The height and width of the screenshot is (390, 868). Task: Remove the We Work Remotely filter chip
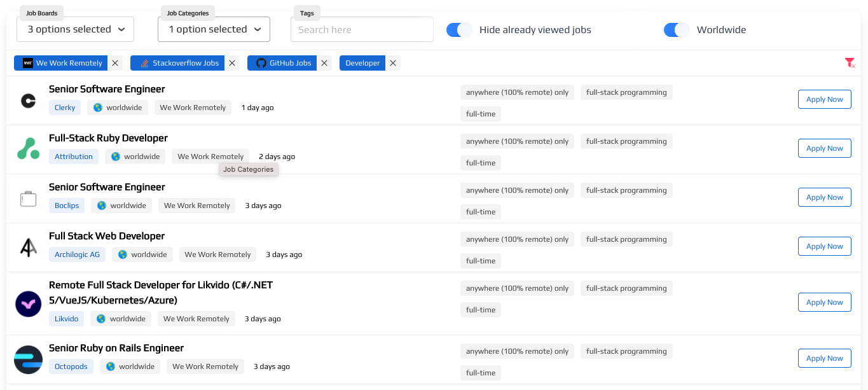[115, 63]
